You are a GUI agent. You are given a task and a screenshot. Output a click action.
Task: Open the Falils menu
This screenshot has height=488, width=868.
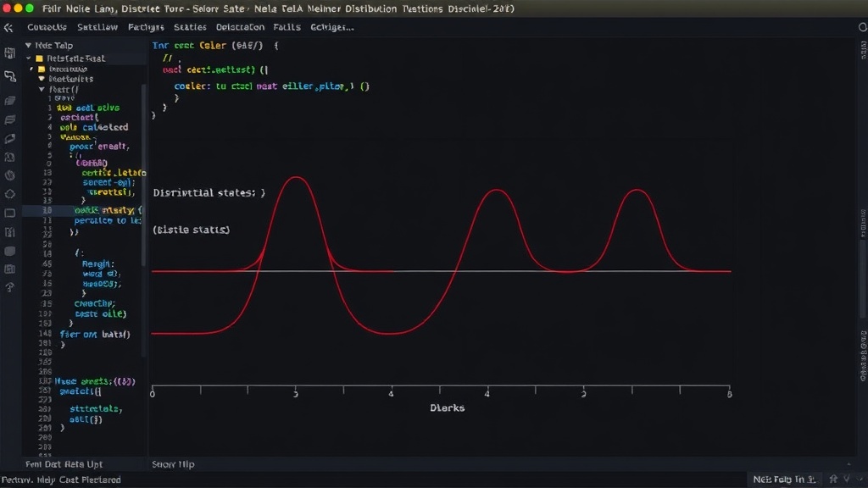(287, 27)
